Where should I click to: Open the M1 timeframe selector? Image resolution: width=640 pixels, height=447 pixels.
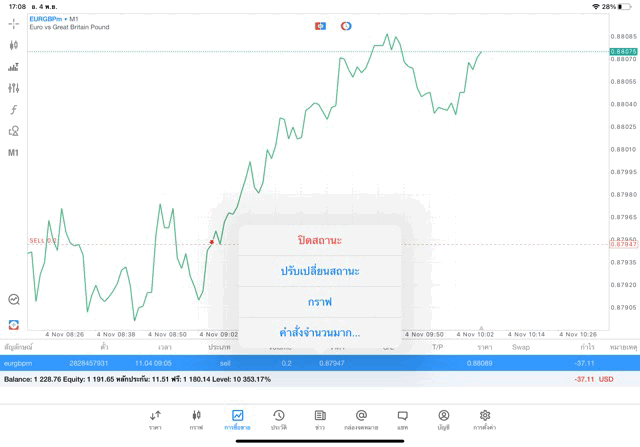tap(13, 153)
